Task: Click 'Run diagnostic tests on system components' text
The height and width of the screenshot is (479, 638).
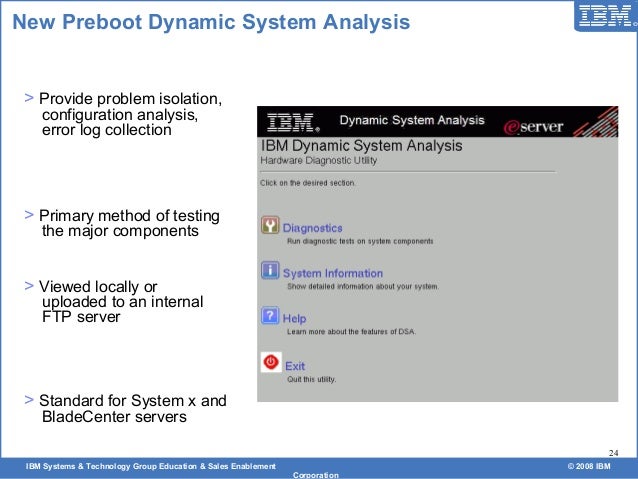Action: 360,241
